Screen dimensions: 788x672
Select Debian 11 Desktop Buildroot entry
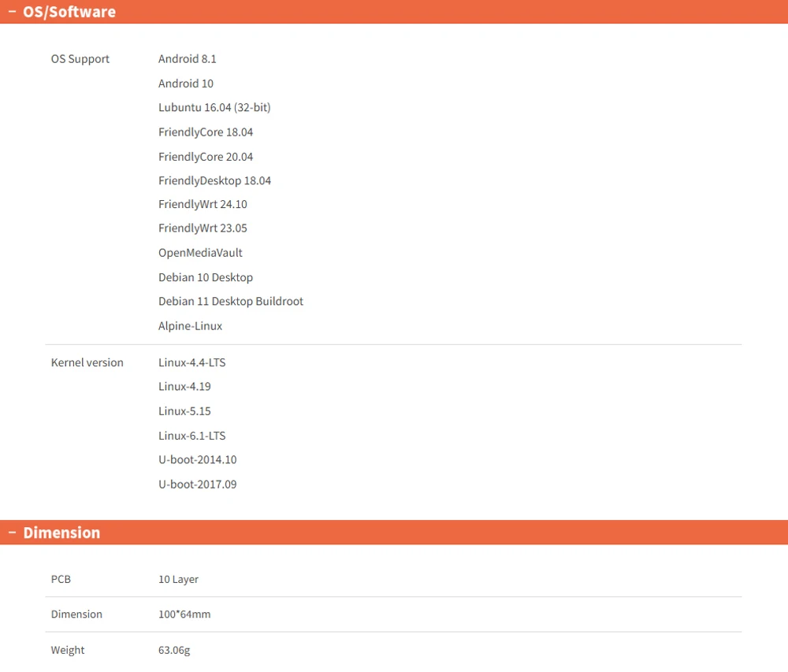tap(231, 302)
